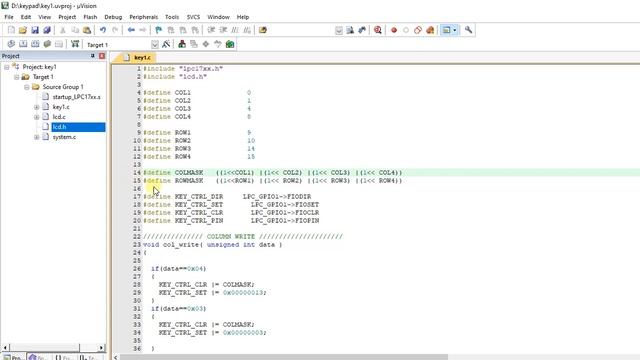This screenshot has height=360, width=640.
Task: Expand the system.c tree node
Action: (x=36, y=137)
